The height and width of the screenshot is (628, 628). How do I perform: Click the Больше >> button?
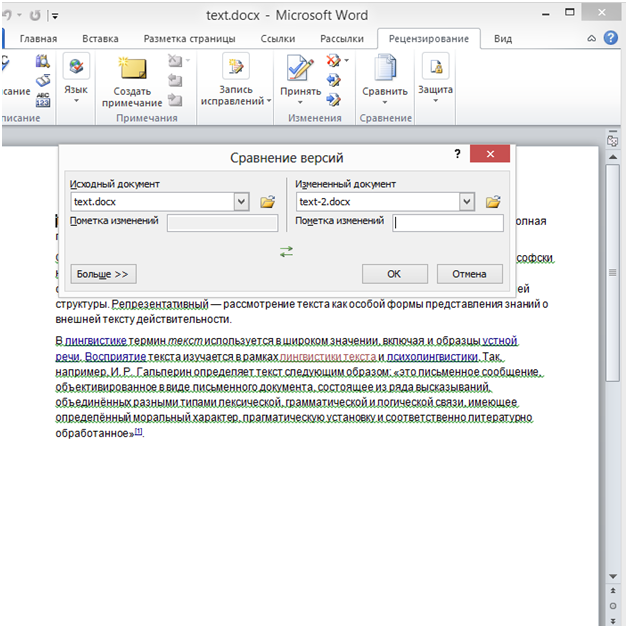[x=103, y=274]
